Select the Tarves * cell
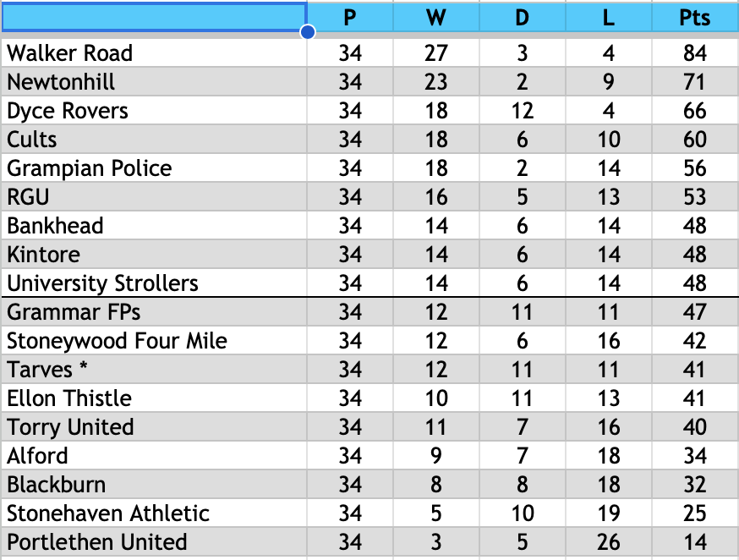This screenshot has width=739, height=560. pos(154,369)
